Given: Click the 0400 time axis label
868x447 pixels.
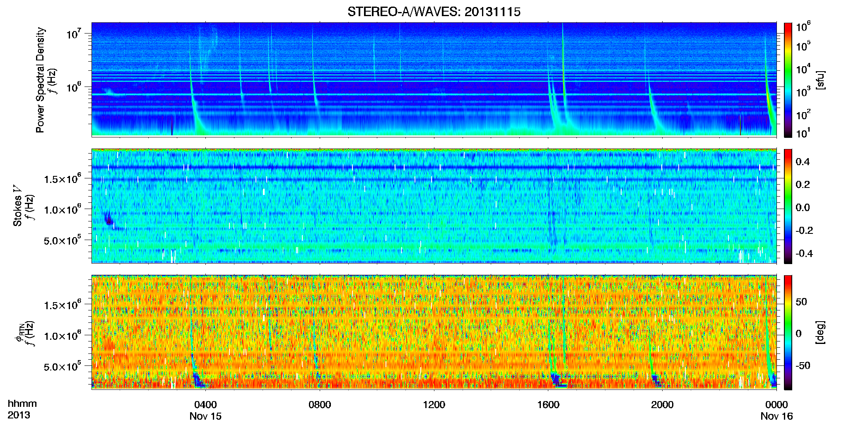Looking at the screenshot, I should tap(205, 404).
